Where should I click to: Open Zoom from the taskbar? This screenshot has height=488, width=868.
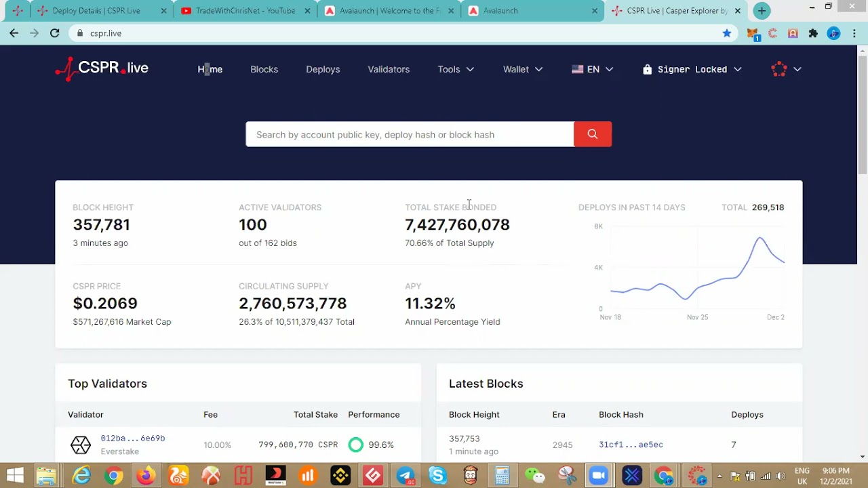[599, 476]
